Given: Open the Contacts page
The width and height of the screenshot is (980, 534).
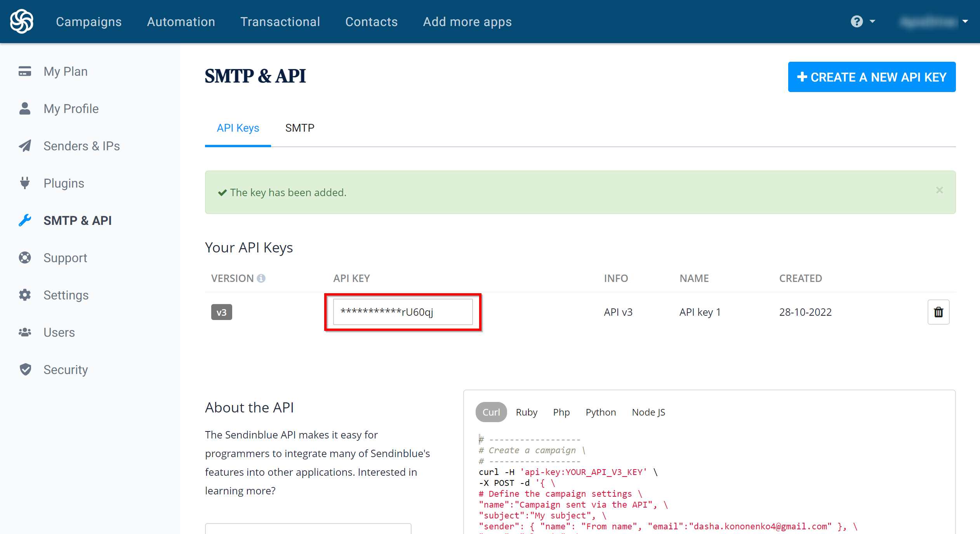Looking at the screenshot, I should [x=371, y=22].
